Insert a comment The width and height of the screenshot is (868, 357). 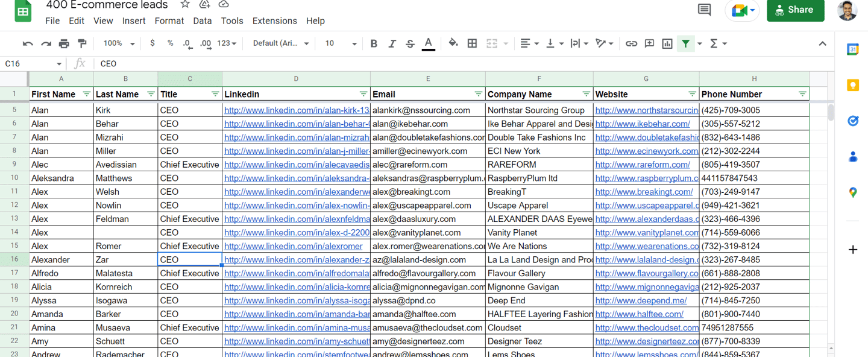(649, 43)
